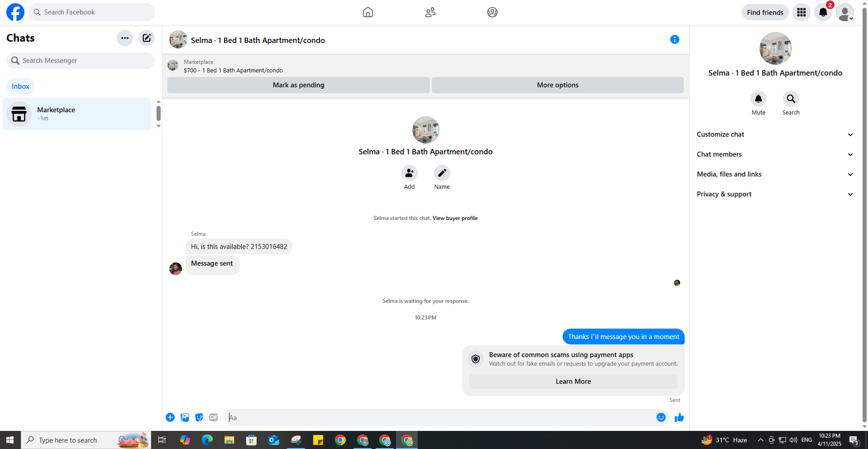Viewport: 868px width, 449px height.
Task: Expand Privacy & support section
Action: [775, 194]
